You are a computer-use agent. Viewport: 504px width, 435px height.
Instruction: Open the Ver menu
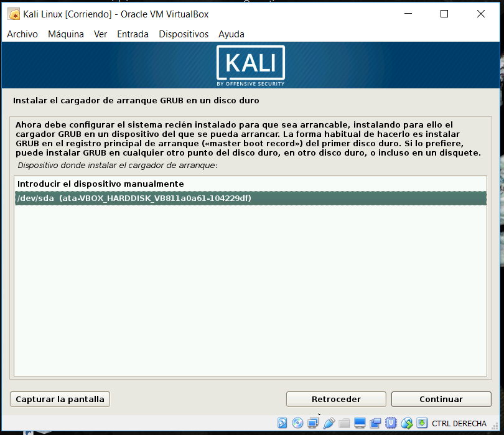click(x=100, y=34)
